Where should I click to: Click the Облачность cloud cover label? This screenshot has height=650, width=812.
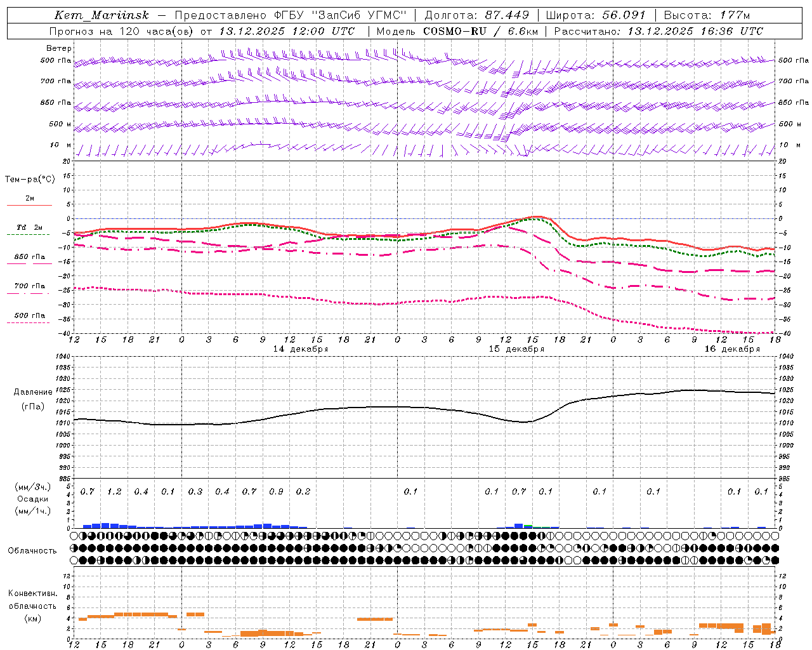[32, 550]
